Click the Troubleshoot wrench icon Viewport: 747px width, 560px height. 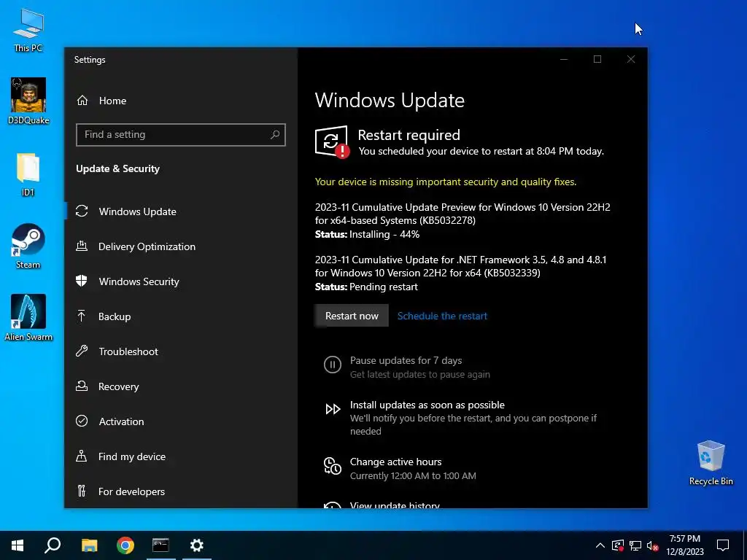coord(82,351)
